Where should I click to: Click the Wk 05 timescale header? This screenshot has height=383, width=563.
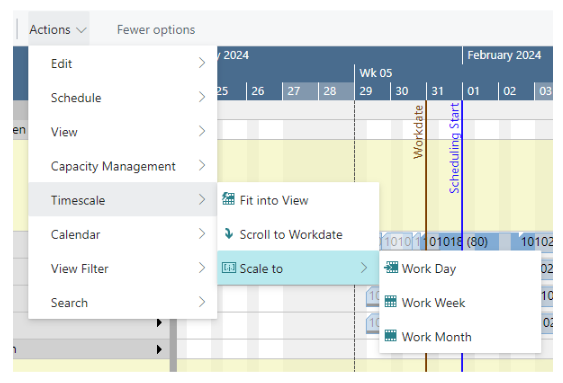coord(376,73)
